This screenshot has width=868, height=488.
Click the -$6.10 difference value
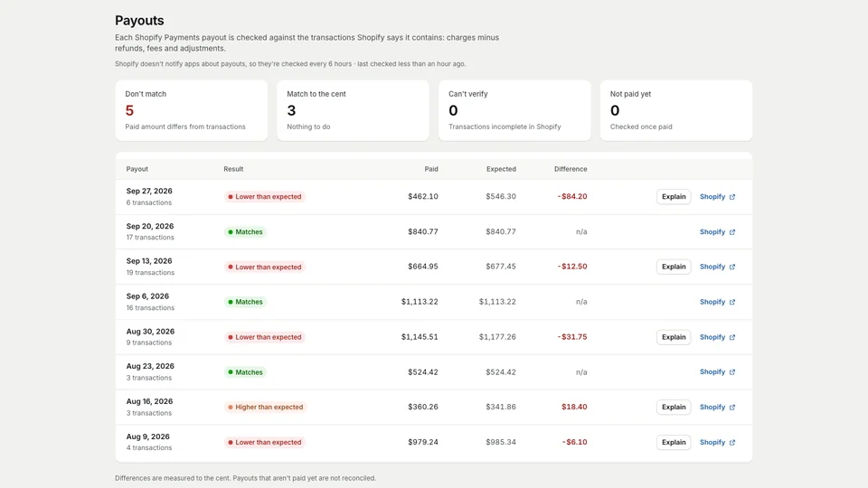point(575,442)
